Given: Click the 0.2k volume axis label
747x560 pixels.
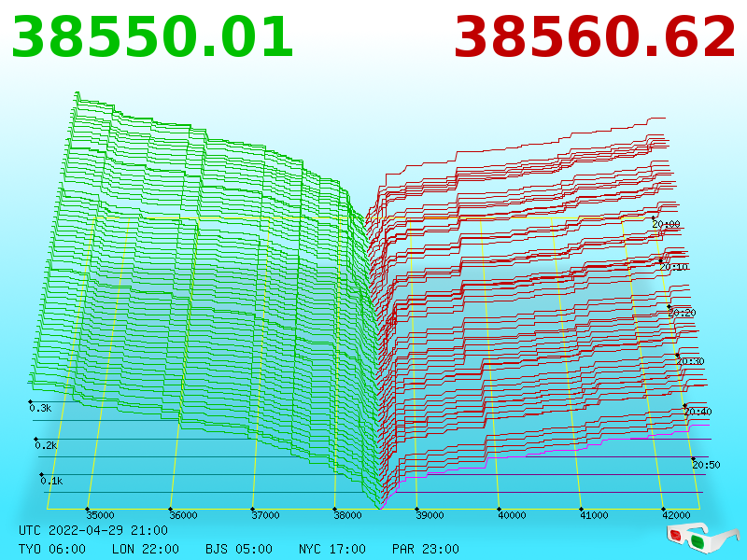Looking at the screenshot, I should [x=46, y=446].
